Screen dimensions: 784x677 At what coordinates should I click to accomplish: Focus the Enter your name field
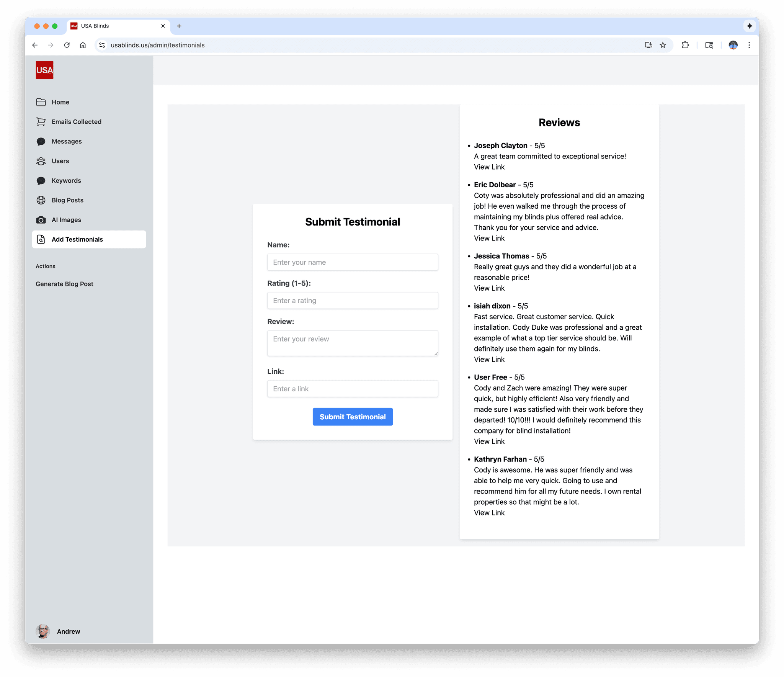pyautogui.click(x=352, y=262)
